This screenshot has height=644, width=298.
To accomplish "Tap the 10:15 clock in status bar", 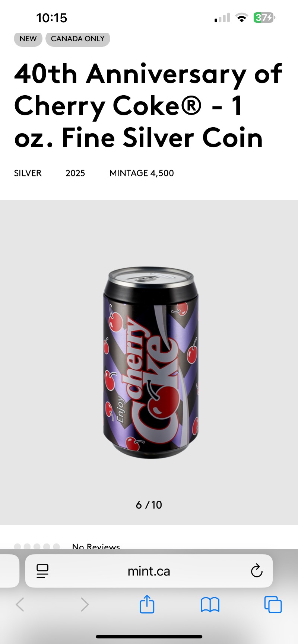I will pos(52,18).
